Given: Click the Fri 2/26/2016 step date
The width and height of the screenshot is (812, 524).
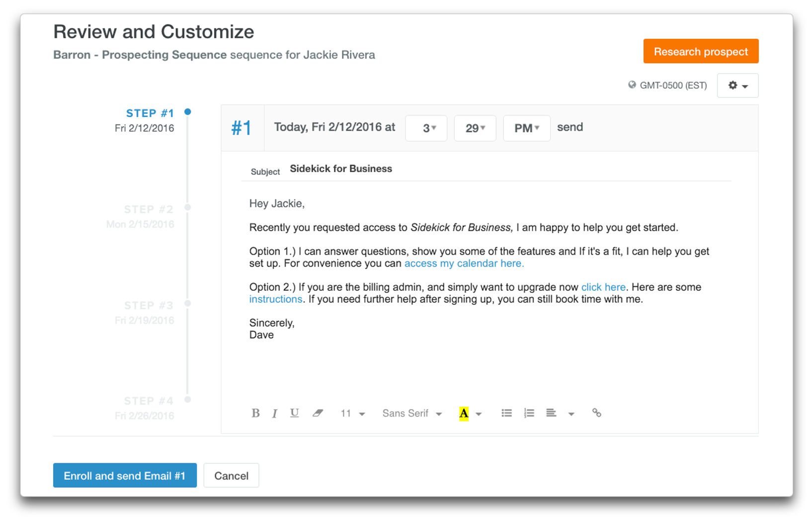Looking at the screenshot, I should [x=144, y=416].
